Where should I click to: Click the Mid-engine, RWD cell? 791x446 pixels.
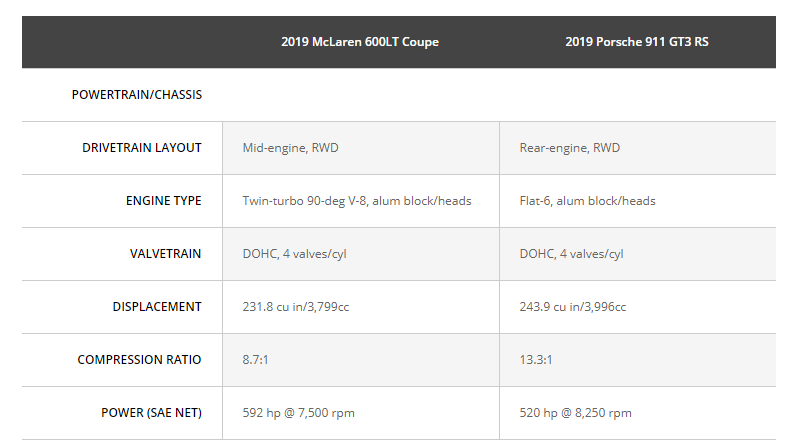tap(283, 148)
